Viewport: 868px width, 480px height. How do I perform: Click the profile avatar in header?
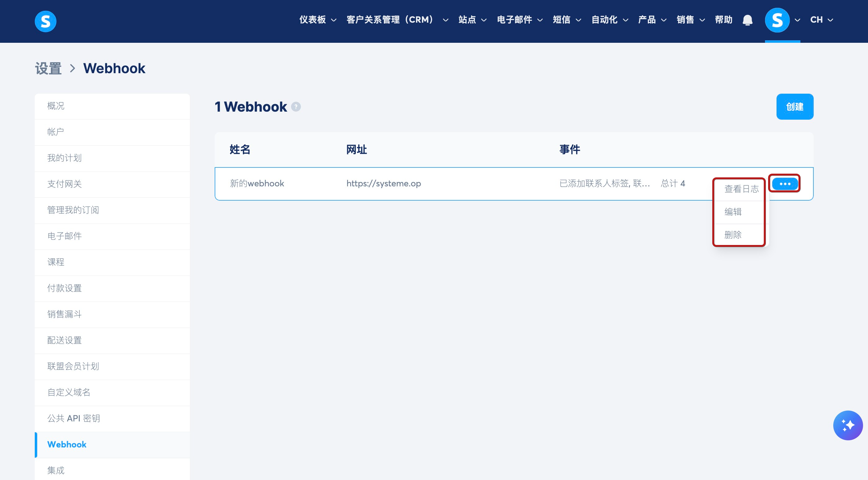pyautogui.click(x=777, y=20)
